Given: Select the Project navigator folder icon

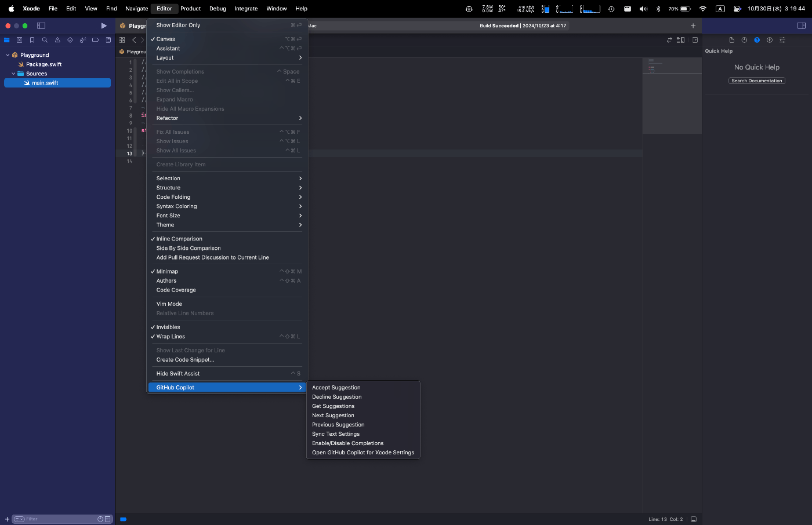Looking at the screenshot, I should [x=7, y=40].
